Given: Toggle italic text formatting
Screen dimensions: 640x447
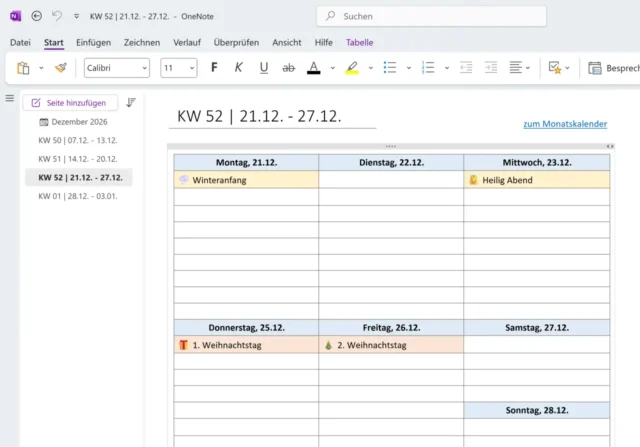Looking at the screenshot, I should (238, 68).
